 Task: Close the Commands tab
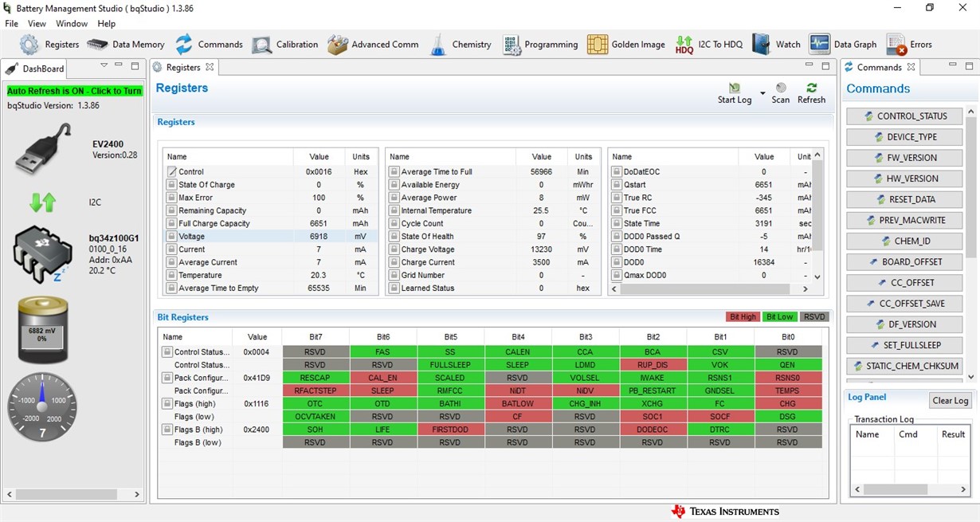pyautogui.click(x=911, y=67)
